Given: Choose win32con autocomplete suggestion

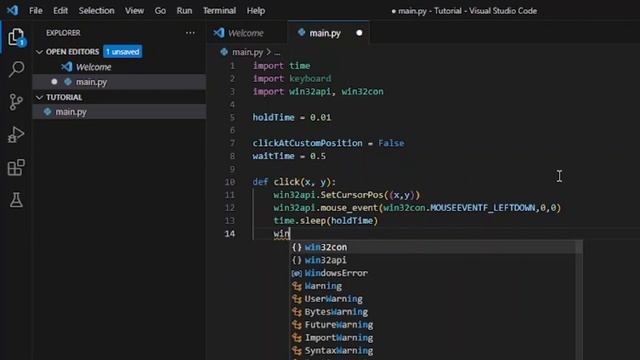Looking at the screenshot, I should click(433, 247).
